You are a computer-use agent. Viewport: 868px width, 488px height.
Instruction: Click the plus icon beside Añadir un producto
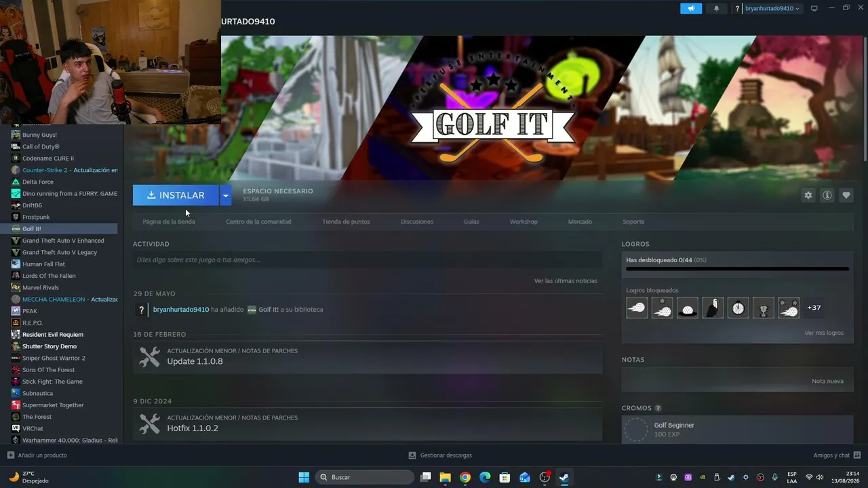[x=10, y=455]
